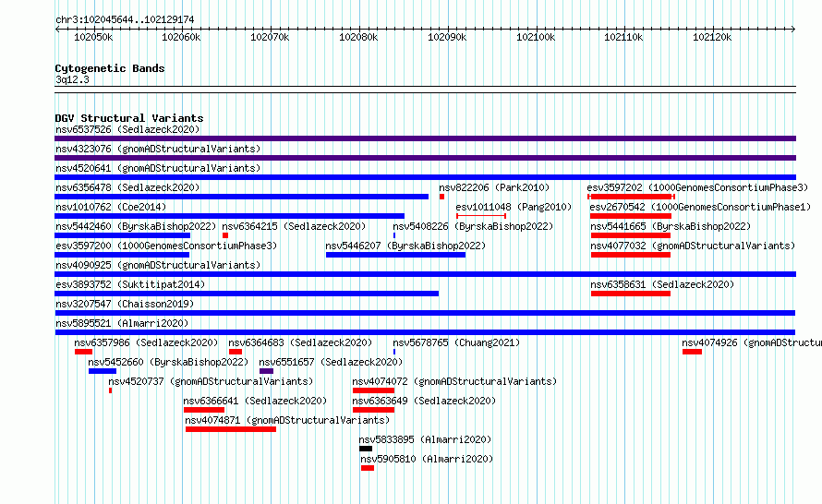This screenshot has width=822, height=504.
Task: Open nsv5905810 (Almarri2020) label
Action: click(x=427, y=459)
